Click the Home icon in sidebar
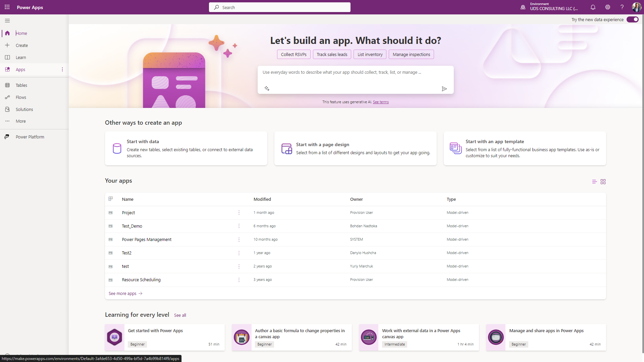This screenshot has width=644, height=362. point(7,33)
